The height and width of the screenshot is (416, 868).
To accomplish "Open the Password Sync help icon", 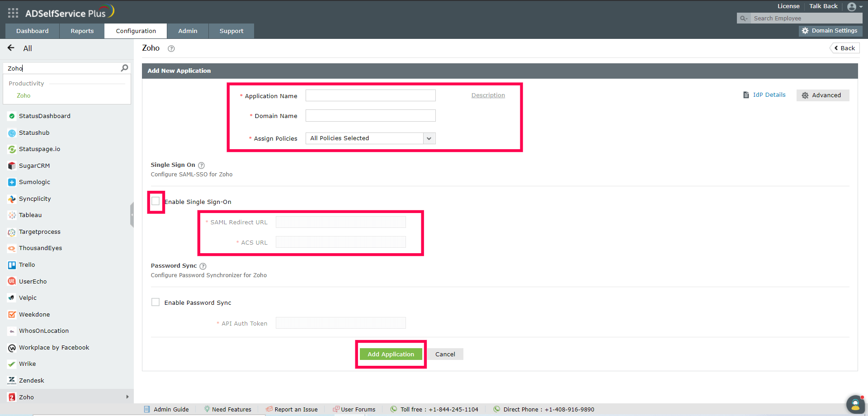I will (203, 266).
